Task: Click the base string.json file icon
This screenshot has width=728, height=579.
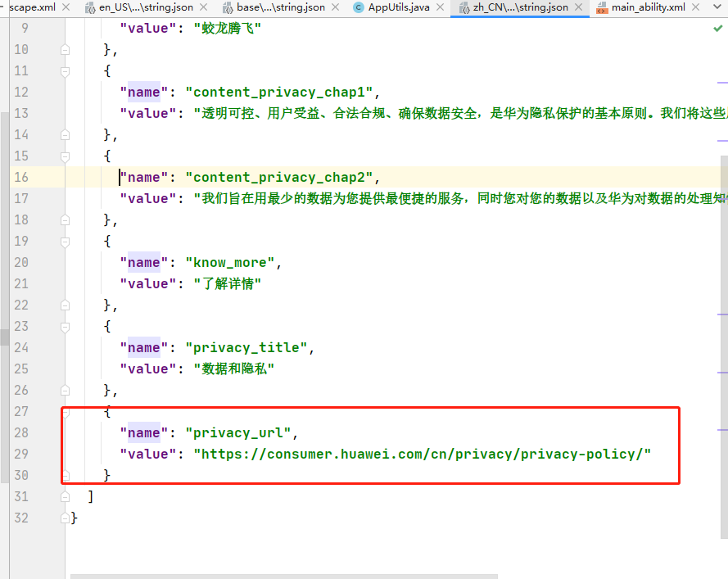Action: click(228, 7)
